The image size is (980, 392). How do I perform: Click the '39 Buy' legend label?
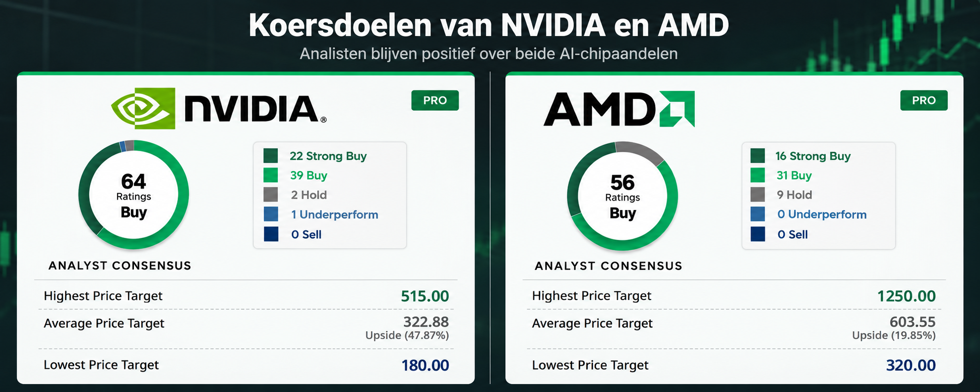pos(308,175)
